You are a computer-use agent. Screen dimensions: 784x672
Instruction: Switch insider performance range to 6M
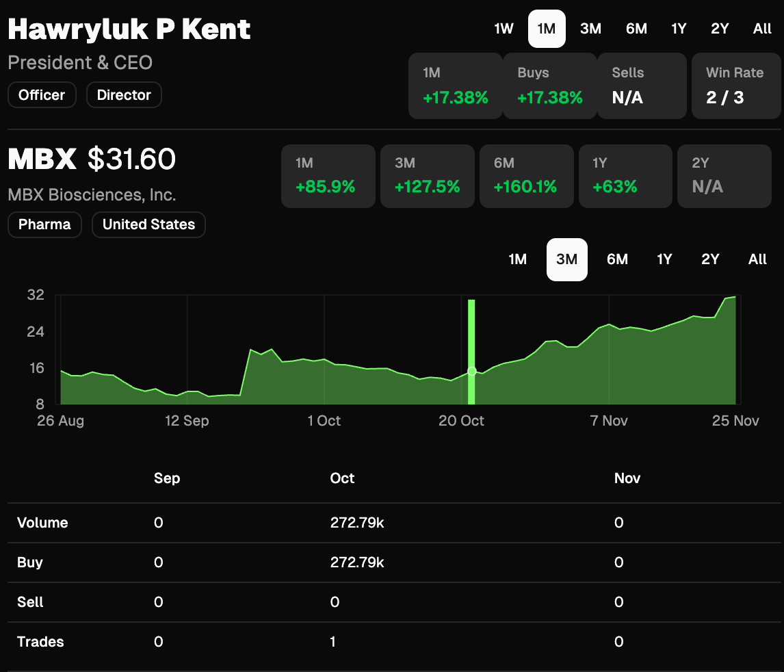pos(636,29)
